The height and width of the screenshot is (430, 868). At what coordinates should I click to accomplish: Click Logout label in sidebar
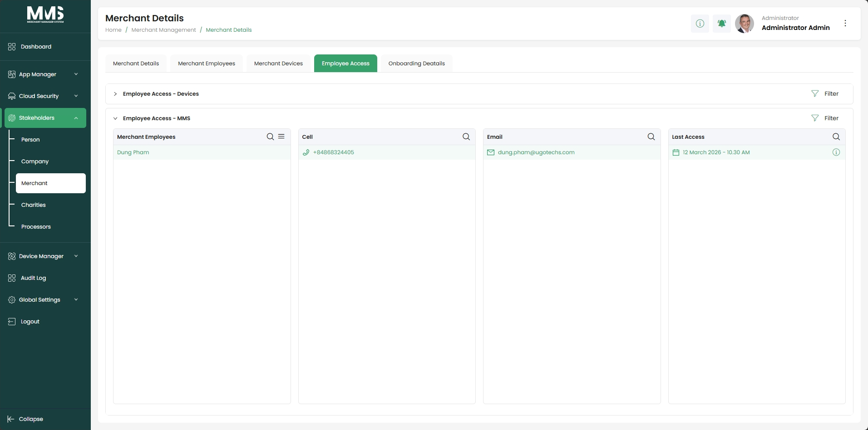point(30,322)
